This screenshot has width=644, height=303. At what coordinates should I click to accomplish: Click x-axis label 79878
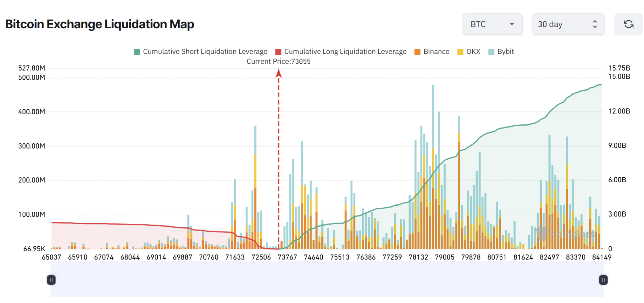tap(471, 257)
